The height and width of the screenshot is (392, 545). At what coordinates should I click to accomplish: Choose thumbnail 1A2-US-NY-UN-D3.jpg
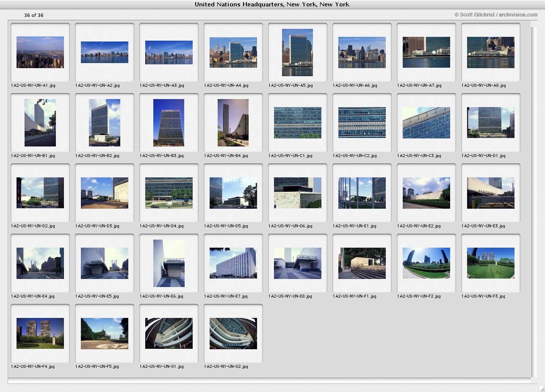pos(105,193)
